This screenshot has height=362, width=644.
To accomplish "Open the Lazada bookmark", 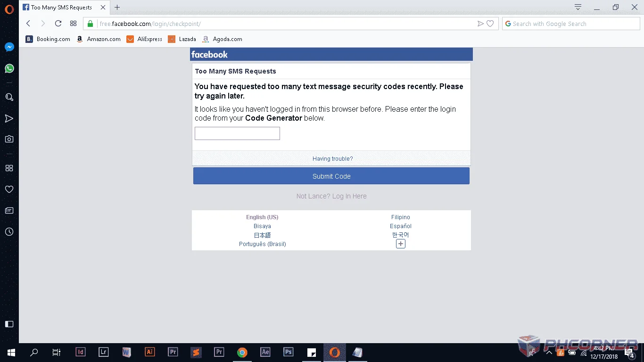I will point(182,39).
